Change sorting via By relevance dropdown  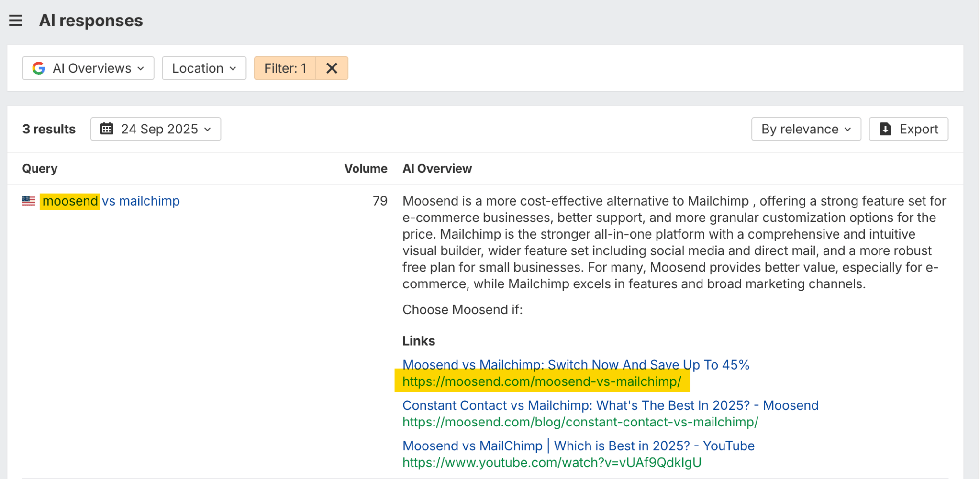[x=806, y=129]
